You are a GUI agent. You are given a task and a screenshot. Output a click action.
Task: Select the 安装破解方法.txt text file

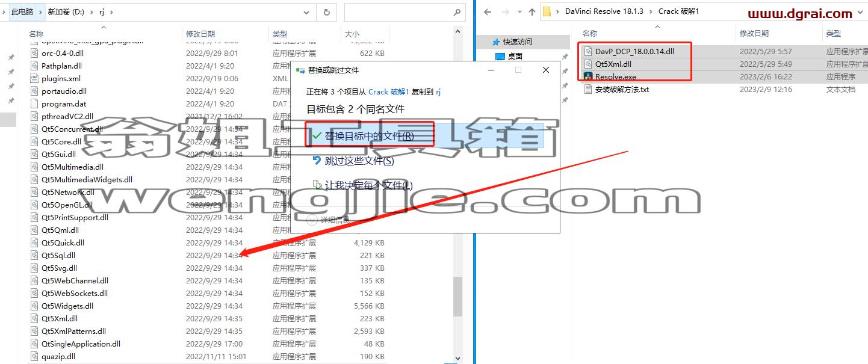click(622, 89)
